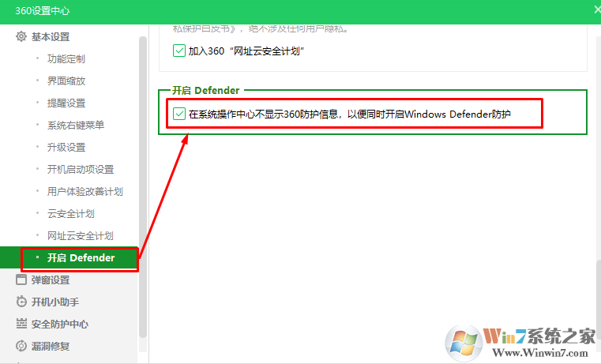Open 界面缩放 settings item

[66, 81]
